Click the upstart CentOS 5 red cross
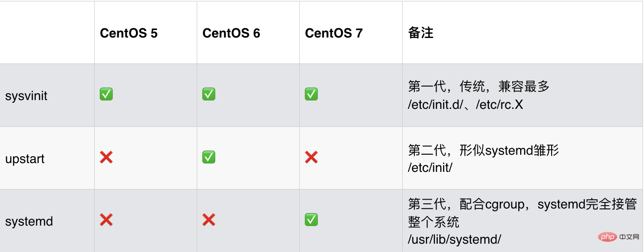Screen dimensions: 644x252 coord(106,157)
